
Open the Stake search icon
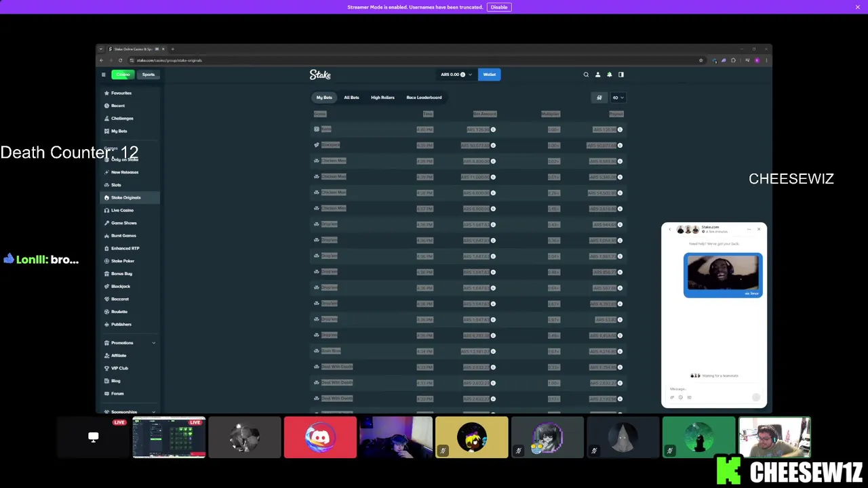click(x=586, y=75)
